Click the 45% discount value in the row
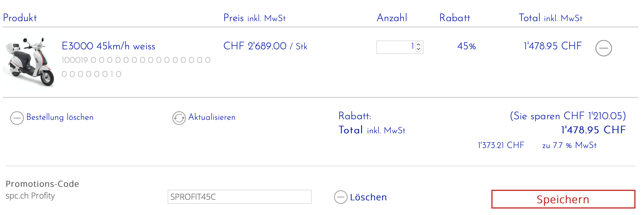Image resolution: width=644 pixels, height=215 pixels. point(466,46)
